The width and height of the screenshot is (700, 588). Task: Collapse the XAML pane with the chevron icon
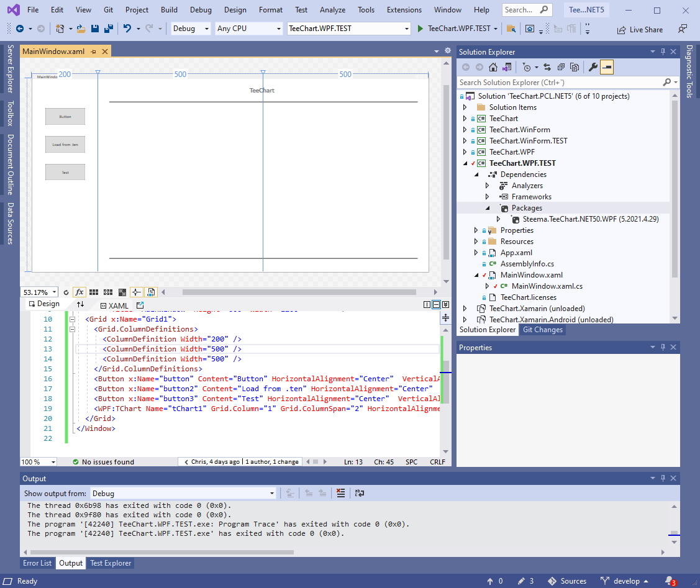click(445, 305)
